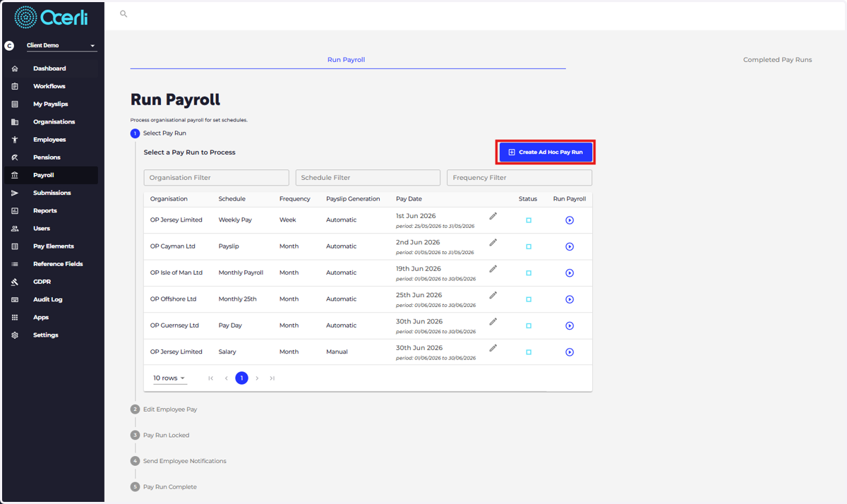The width and height of the screenshot is (847, 504).
Task: Run payroll for OP Guernsey Ltd
Action: click(x=570, y=326)
